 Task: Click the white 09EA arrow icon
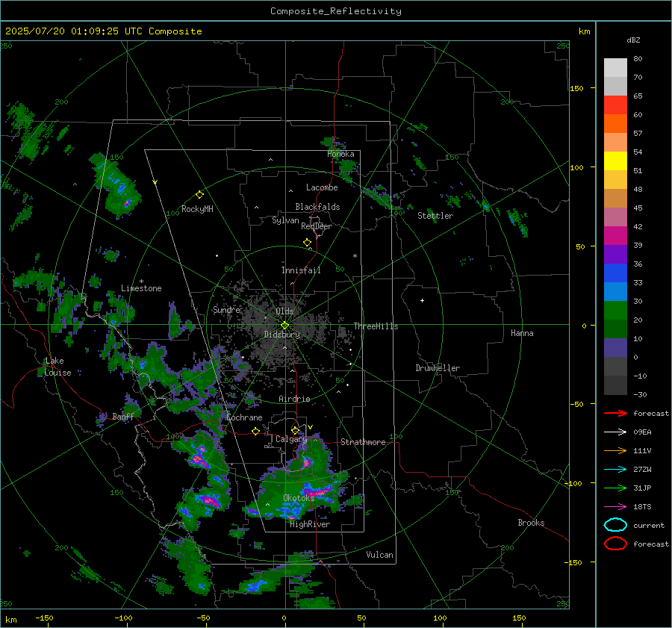[615, 432]
